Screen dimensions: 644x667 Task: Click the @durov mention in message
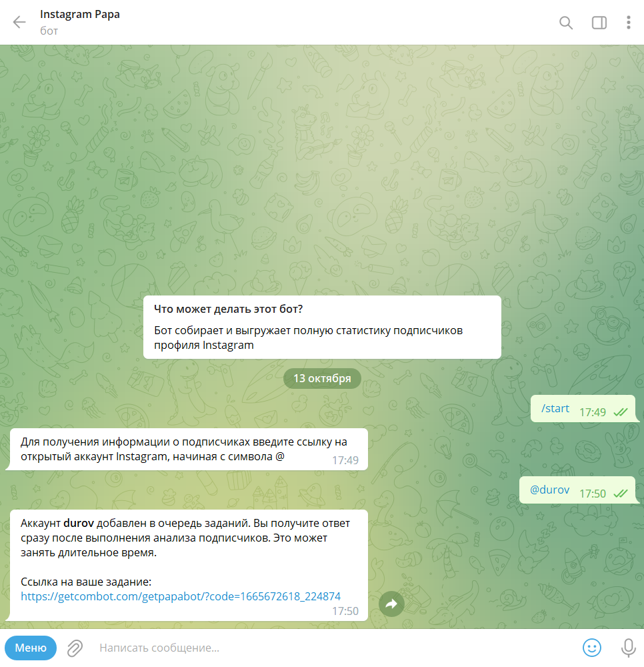[x=549, y=490]
